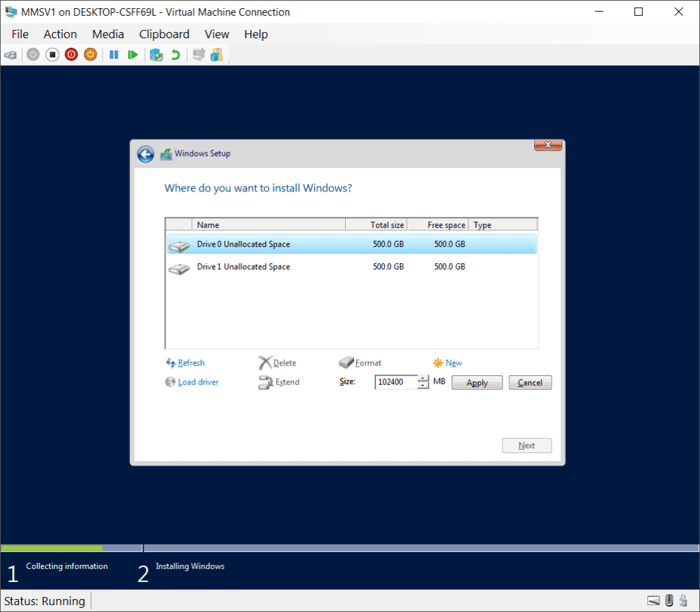
Task: Click the Turn Off stop icon
Action: pos(52,55)
